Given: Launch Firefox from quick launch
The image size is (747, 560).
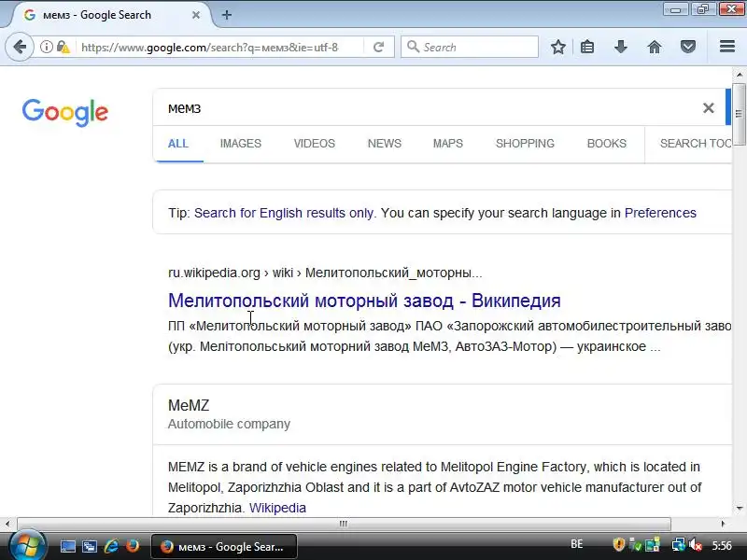Looking at the screenshot, I should tap(133, 546).
